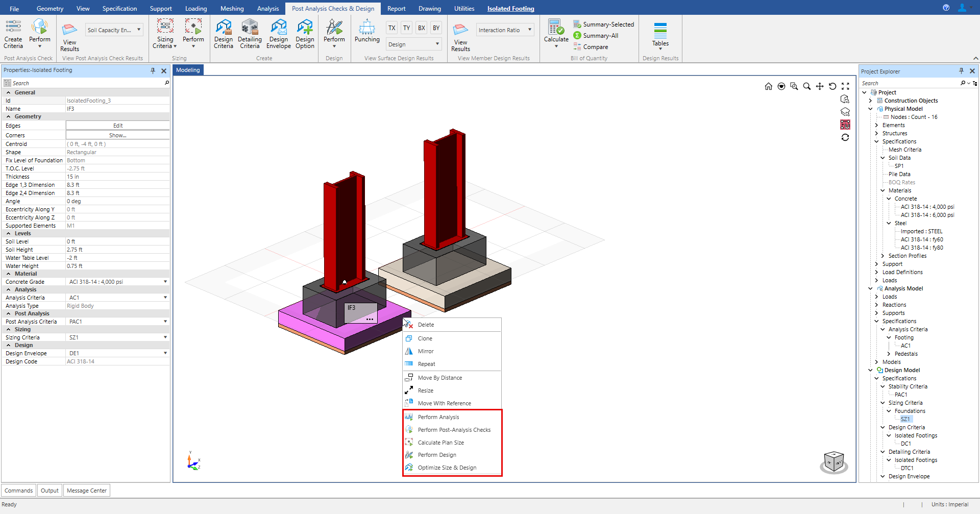Viewport: 980px width, 514px height.
Task: Click the Design Option icon
Action: pyautogui.click(x=305, y=34)
